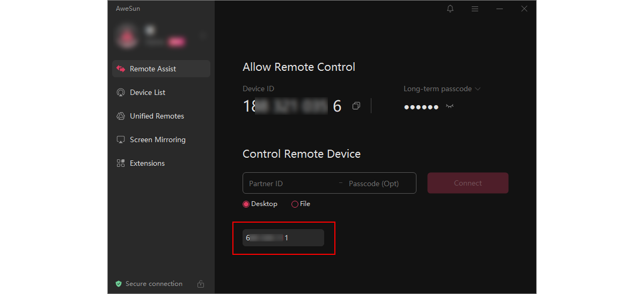Select the recent partner ID entry
Image resolution: width=644 pixels, height=294 pixels.
[x=283, y=238]
